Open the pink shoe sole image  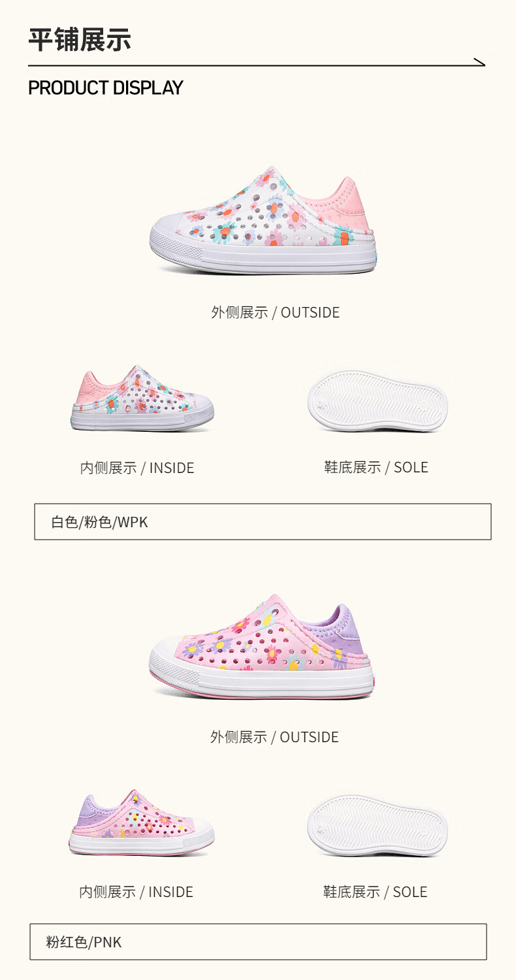[377, 825]
